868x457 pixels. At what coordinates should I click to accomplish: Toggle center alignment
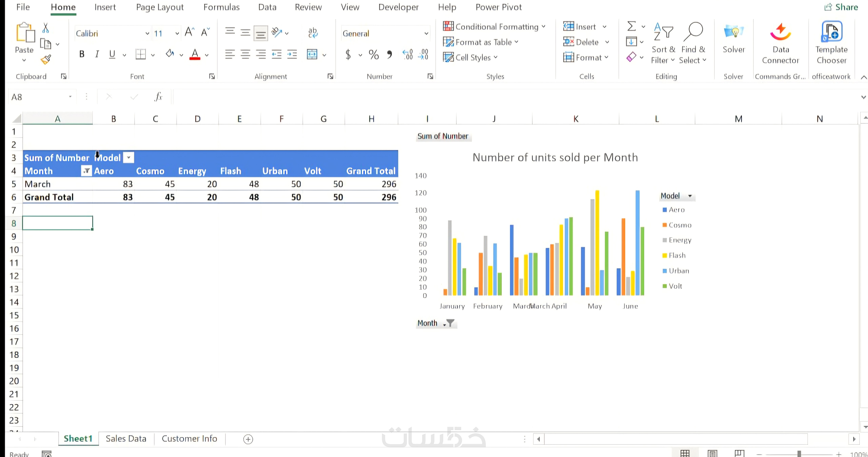tap(245, 54)
